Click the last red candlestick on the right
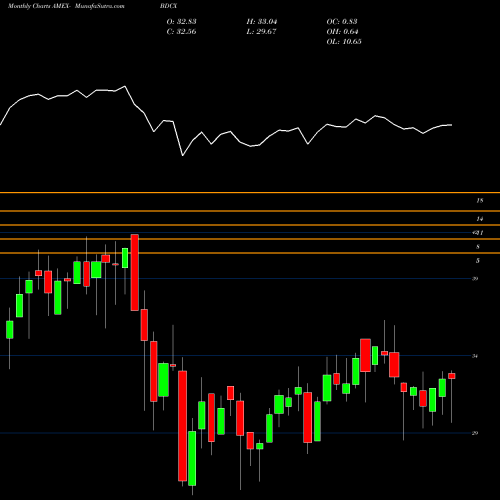Image resolution: width=500 pixels, height=500 pixels. pos(452,376)
